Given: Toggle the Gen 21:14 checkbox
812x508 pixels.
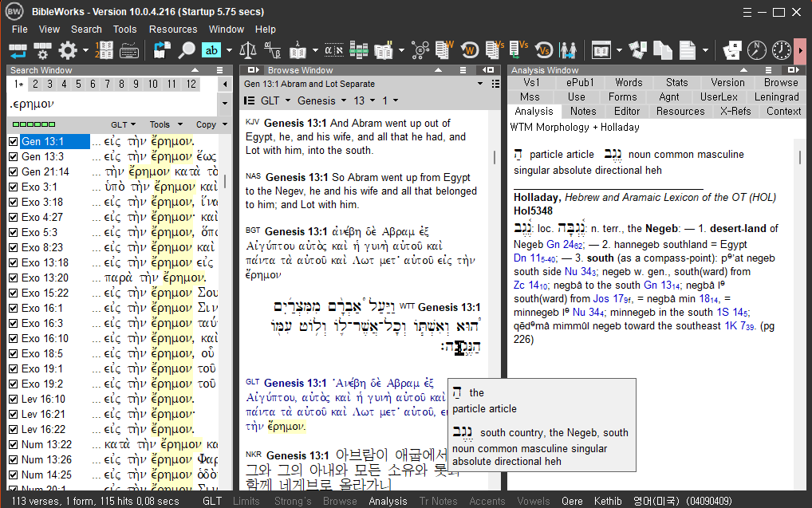Looking at the screenshot, I should (x=14, y=171).
